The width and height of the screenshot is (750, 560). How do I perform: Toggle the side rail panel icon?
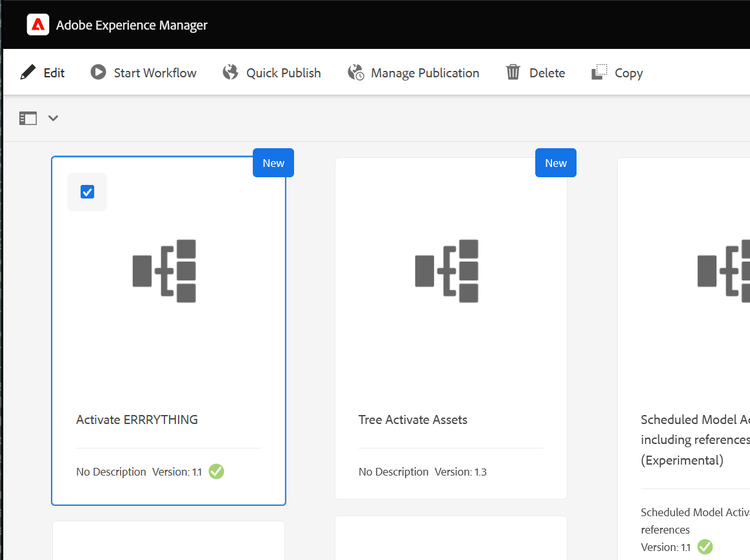tap(28, 118)
